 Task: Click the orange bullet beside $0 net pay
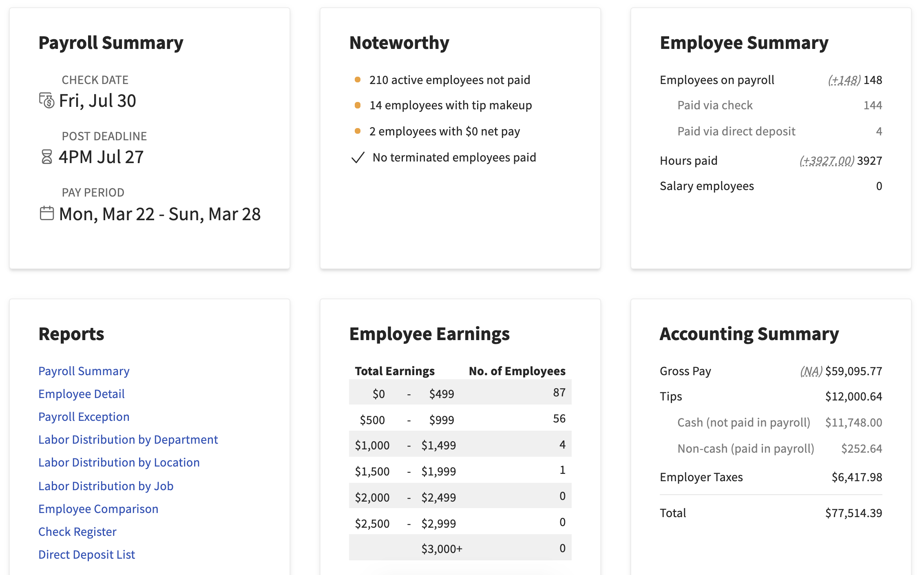[x=358, y=131]
